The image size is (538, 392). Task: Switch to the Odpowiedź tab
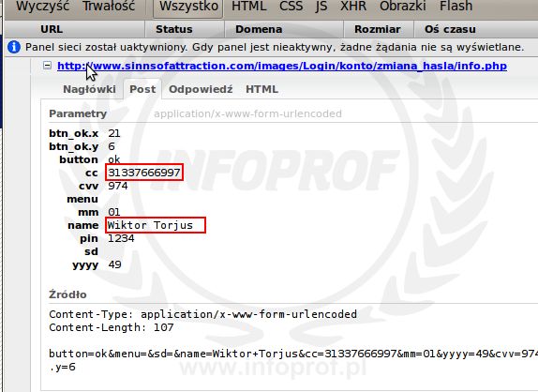(201, 89)
